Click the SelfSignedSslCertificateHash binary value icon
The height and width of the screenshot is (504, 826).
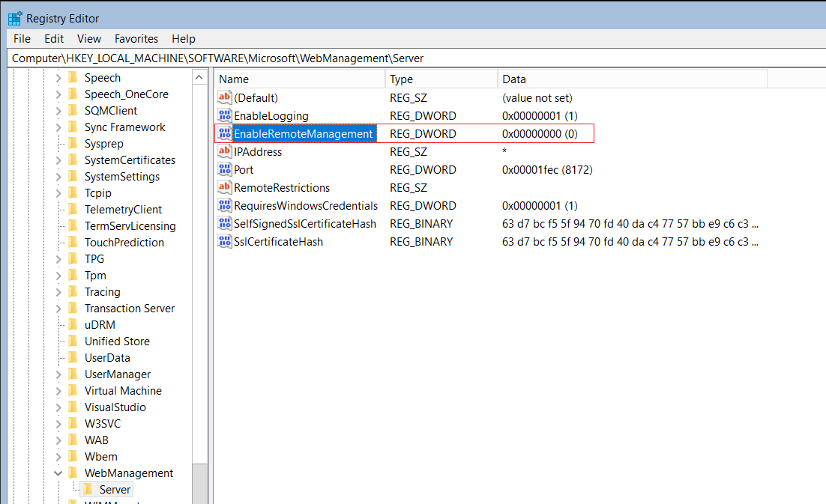pos(225,224)
